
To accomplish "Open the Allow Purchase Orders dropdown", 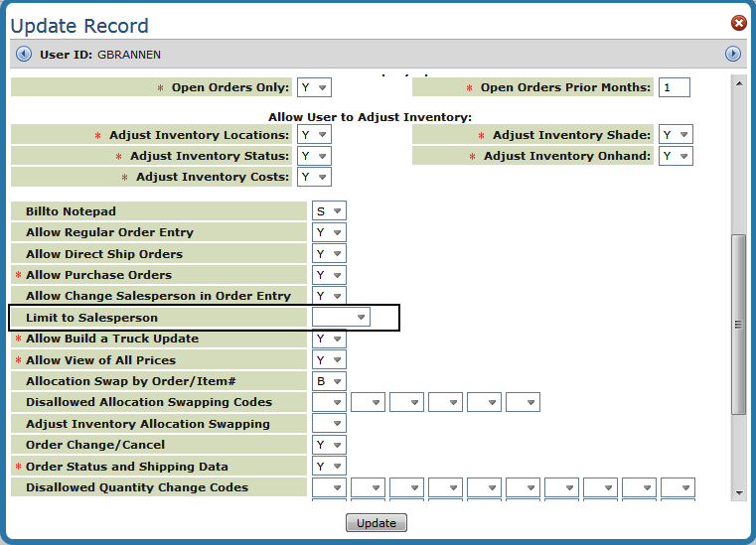I will click(329, 275).
